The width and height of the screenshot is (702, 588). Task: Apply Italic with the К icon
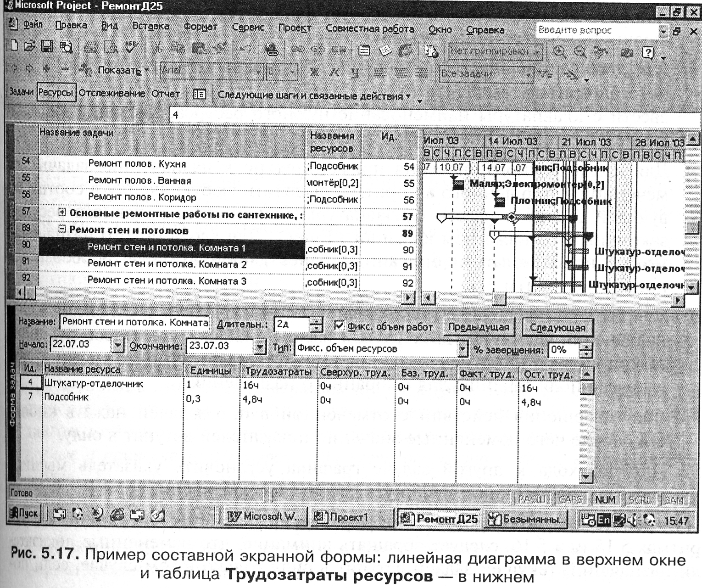pyautogui.click(x=335, y=72)
